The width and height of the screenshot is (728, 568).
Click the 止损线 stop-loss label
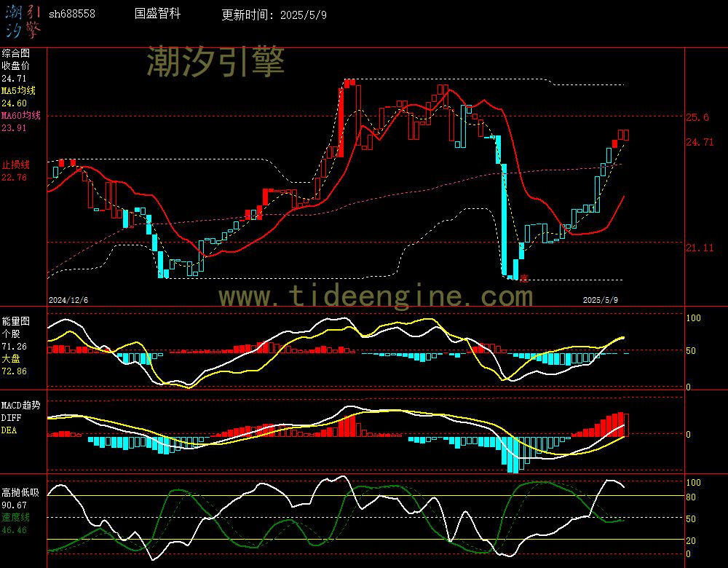tap(15, 165)
